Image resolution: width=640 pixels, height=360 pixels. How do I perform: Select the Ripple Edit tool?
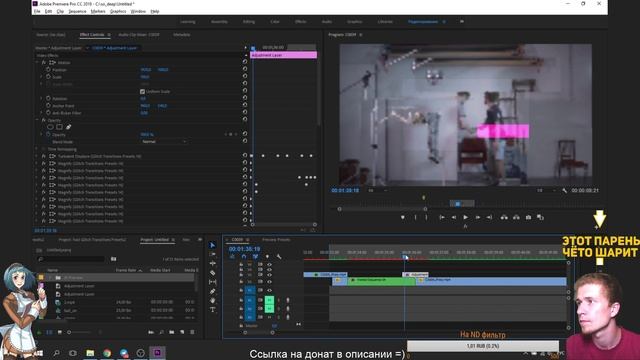[212, 264]
